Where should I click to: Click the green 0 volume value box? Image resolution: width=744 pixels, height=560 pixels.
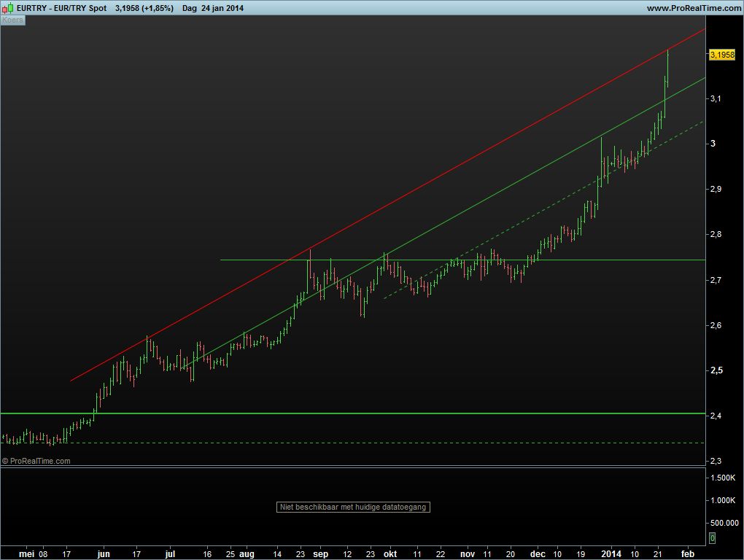point(712,538)
